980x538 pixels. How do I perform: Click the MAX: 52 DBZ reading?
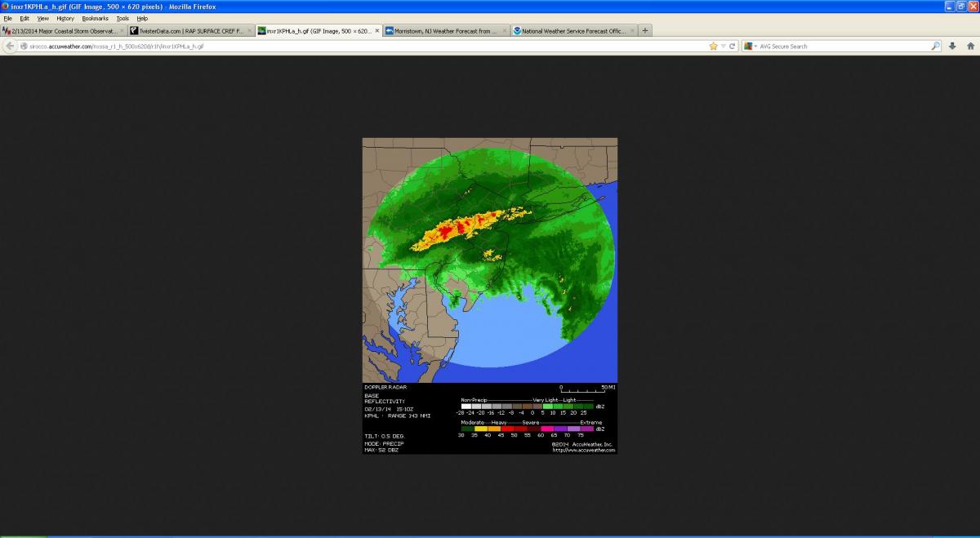(383, 450)
